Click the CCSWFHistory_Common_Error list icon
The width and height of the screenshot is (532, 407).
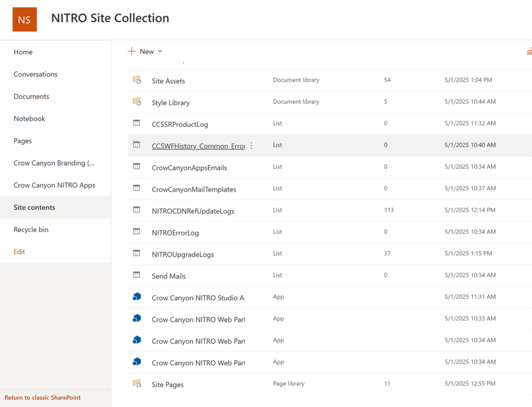point(137,145)
